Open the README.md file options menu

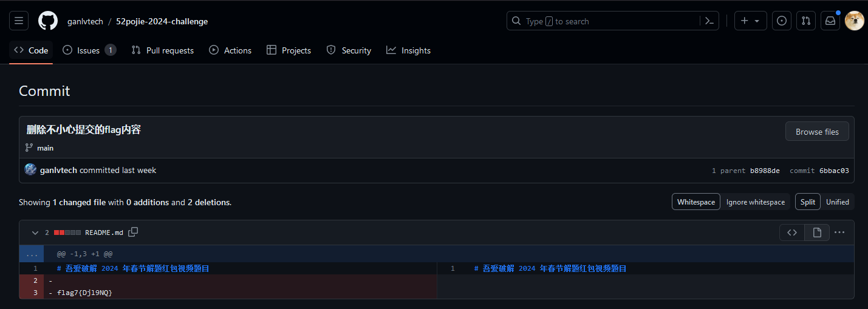(839, 232)
